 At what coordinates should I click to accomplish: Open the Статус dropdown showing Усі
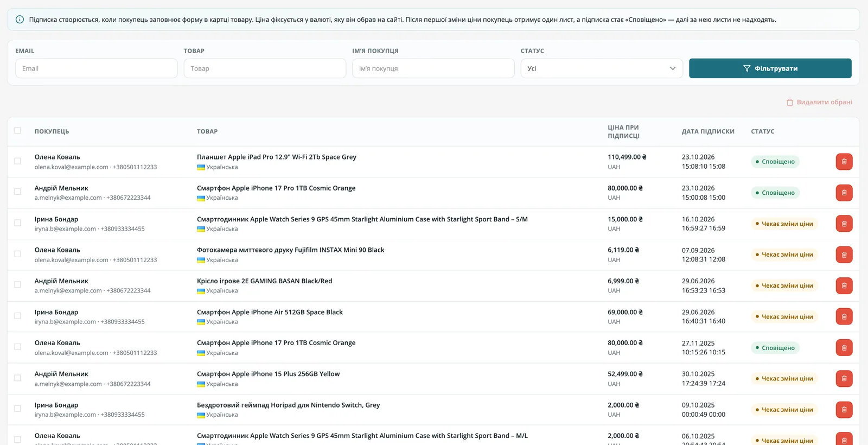click(602, 68)
